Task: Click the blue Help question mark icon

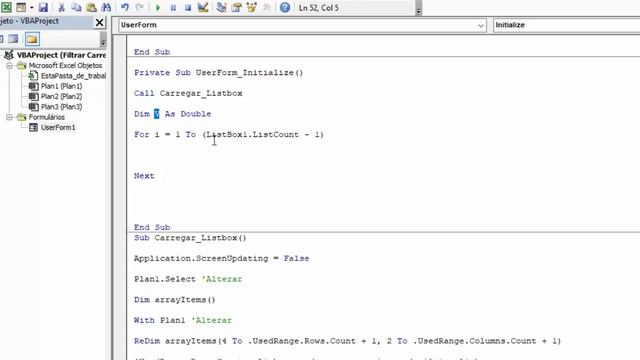Action: pyautogui.click(x=285, y=7)
